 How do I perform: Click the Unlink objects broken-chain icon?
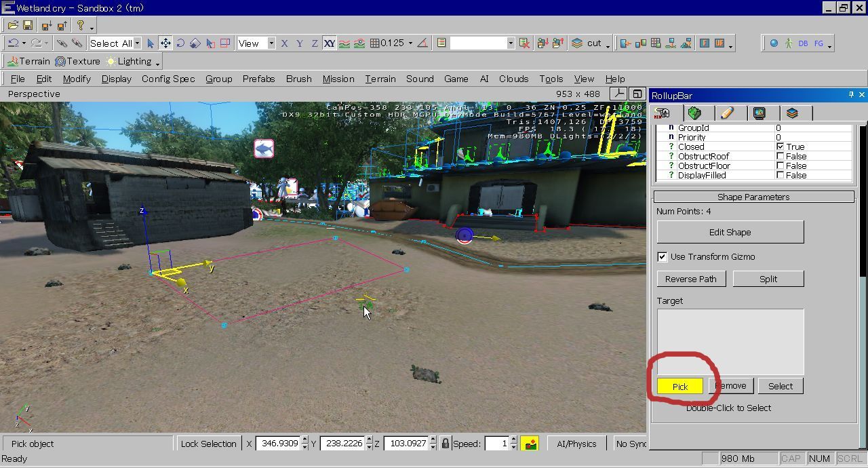pos(76,43)
